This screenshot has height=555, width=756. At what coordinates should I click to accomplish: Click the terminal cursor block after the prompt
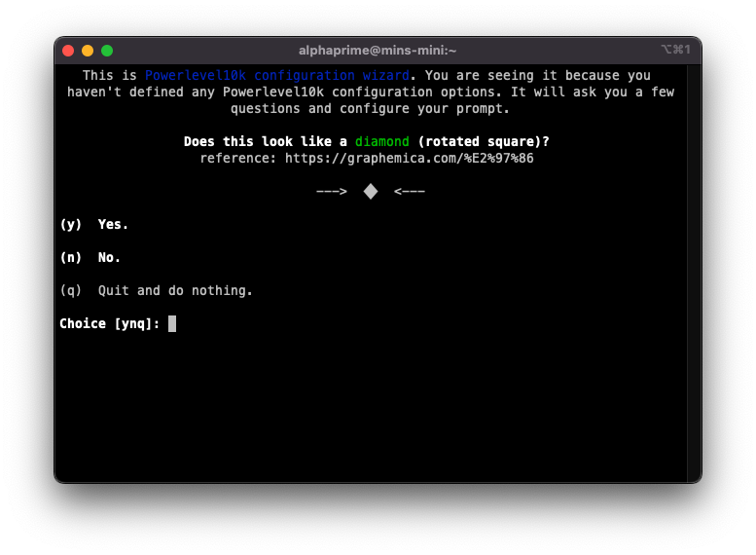click(172, 324)
